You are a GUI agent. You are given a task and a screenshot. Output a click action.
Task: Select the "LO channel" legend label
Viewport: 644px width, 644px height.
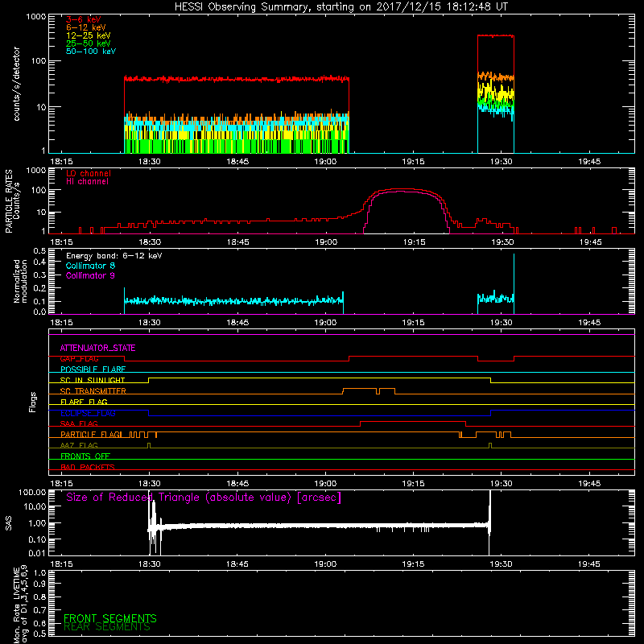coord(89,173)
